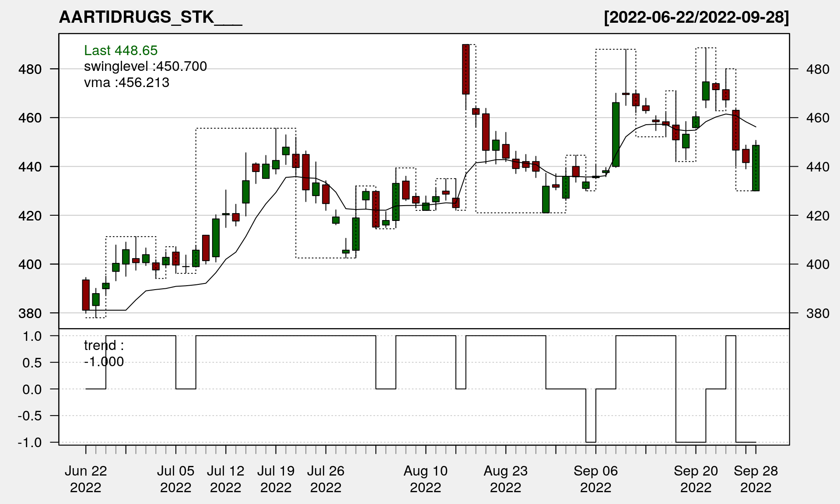The width and height of the screenshot is (840, 504).
Task: Click the Sep 20 2022 axis label
Action: [x=696, y=479]
